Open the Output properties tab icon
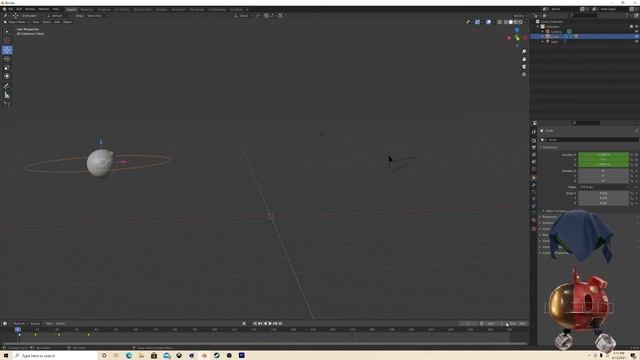Viewport: 640px width, 360px height. [x=534, y=147]
